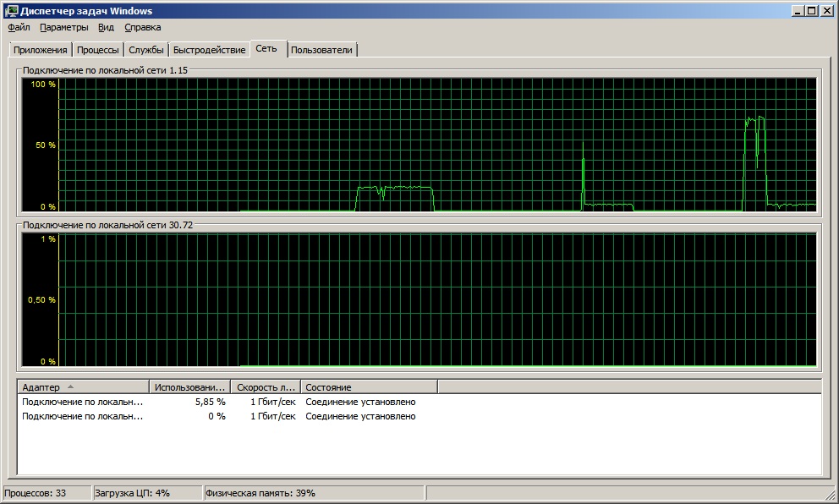Minimize the Task Manager window
The height and width of the screenshot is (504, 839).
[x=798, y=11]
